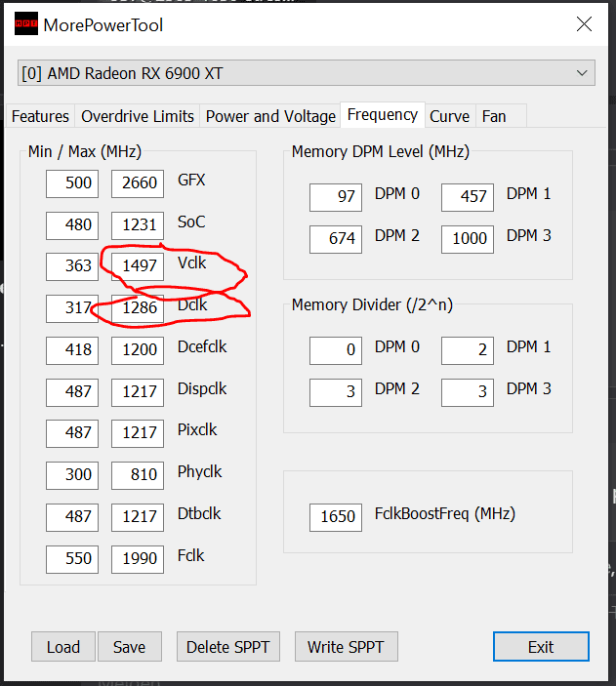Click Memory DPM Level DPM 0 field 97
Screen dimensions: 616x686
pos(336,197)
